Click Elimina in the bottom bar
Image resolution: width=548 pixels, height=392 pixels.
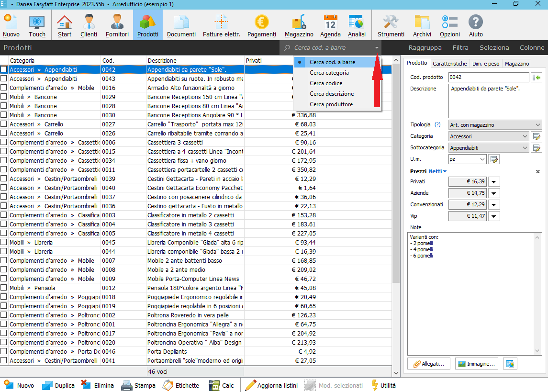point(97,385)
